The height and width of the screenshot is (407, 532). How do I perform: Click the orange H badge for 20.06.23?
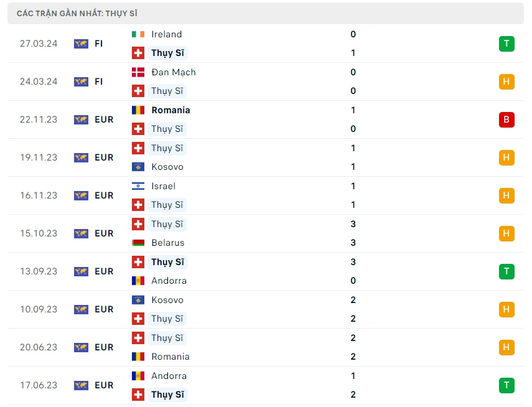coord(506,347)
